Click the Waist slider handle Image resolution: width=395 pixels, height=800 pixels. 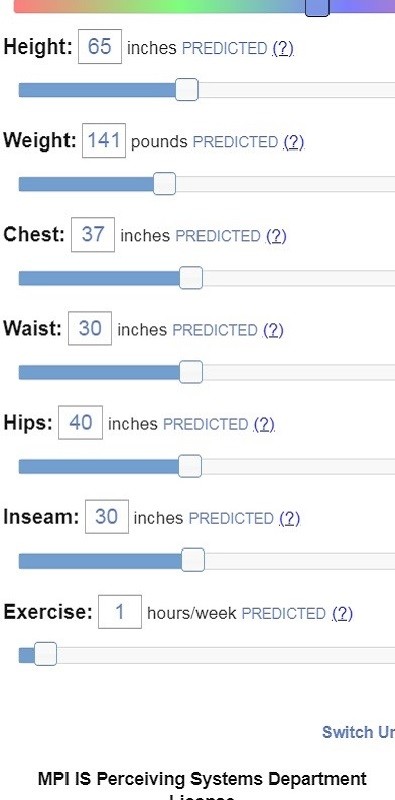click(x=191, y=372)
